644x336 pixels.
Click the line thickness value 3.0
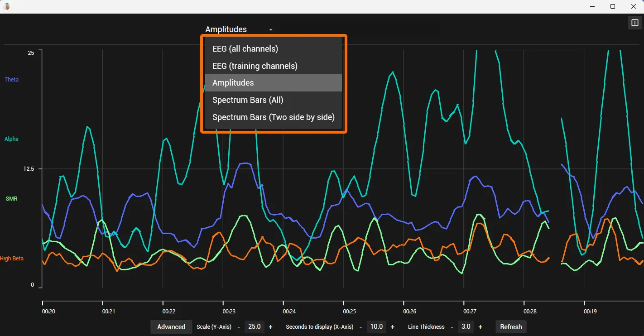click(x=466, y=326)
